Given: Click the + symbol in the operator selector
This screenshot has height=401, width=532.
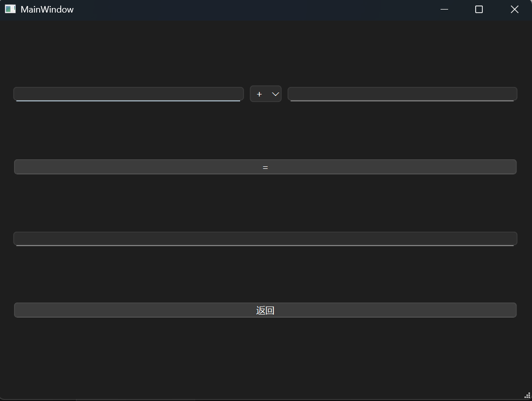Looking at the screenshot, I should coord(259,94).
